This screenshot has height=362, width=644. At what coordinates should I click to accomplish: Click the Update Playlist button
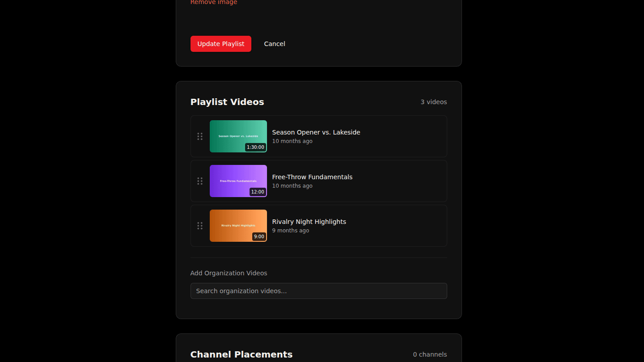tap(221, 44)
